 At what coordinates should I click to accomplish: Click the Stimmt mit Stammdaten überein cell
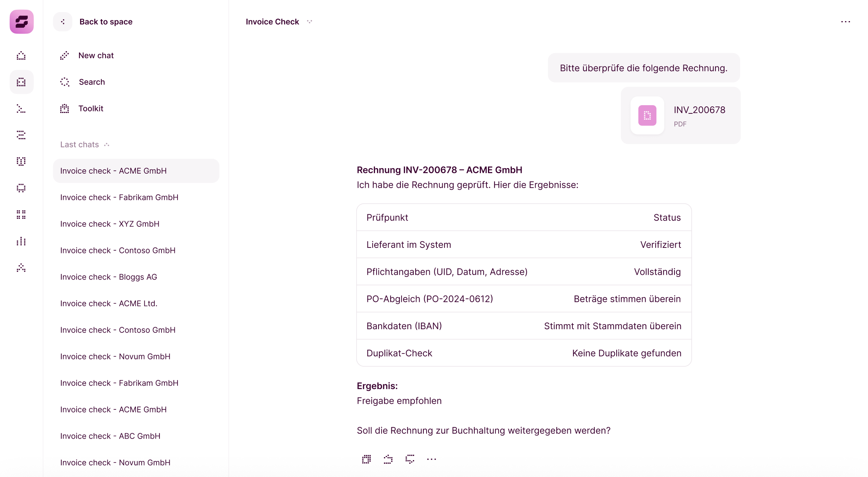613,326
